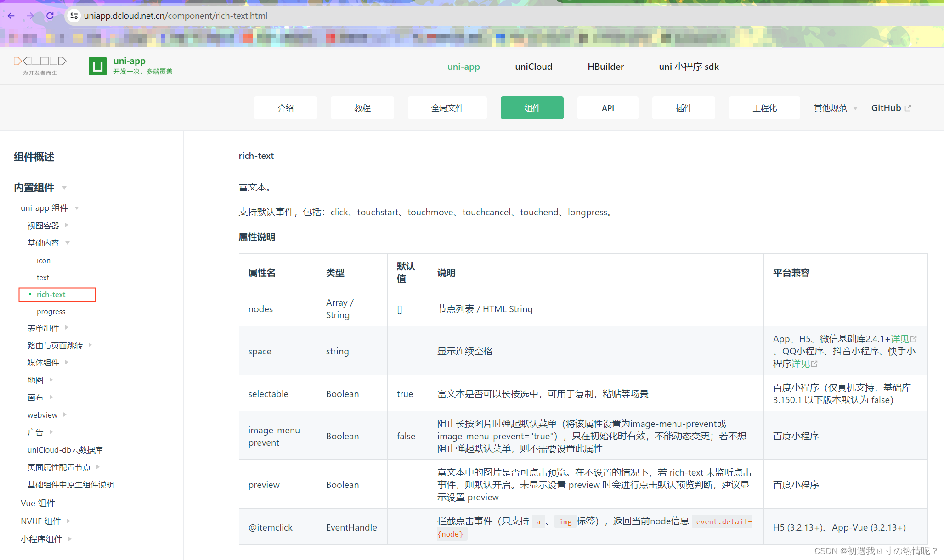Click the green uni-app logo icon

97,66
